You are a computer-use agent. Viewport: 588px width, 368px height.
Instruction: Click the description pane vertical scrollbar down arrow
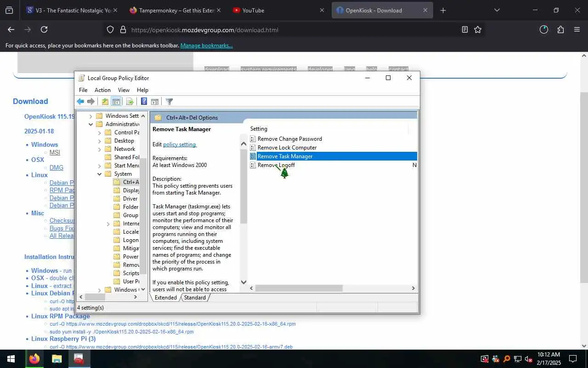pos(244,282)
